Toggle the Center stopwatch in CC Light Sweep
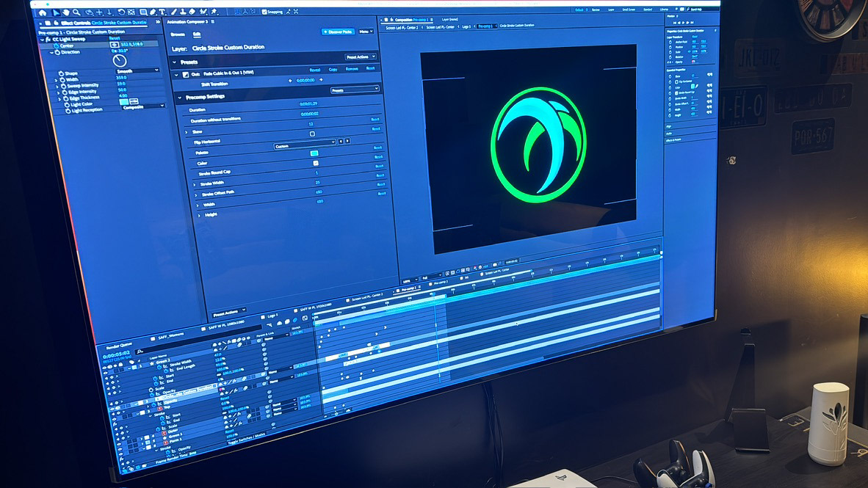868x488 pixels. [56, 46]
